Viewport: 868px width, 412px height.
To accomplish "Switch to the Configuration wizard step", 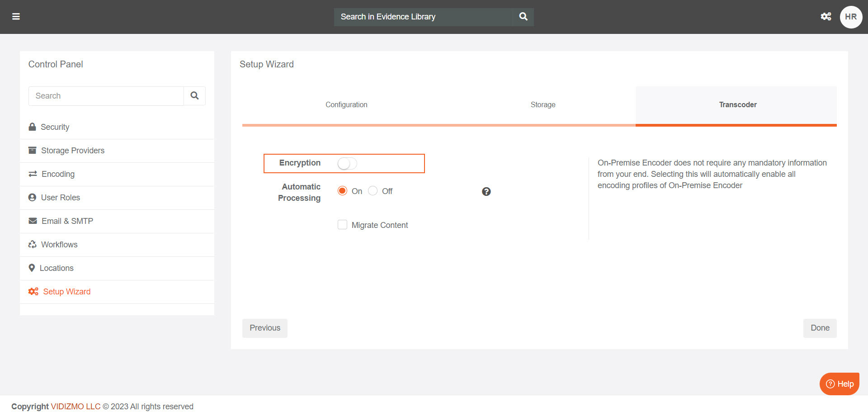I will click(x=346, y=105).
